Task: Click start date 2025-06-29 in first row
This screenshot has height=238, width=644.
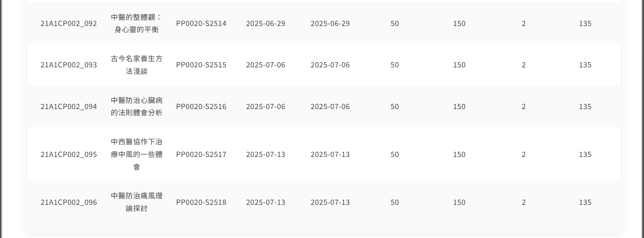Action: [x=266, y=24]
